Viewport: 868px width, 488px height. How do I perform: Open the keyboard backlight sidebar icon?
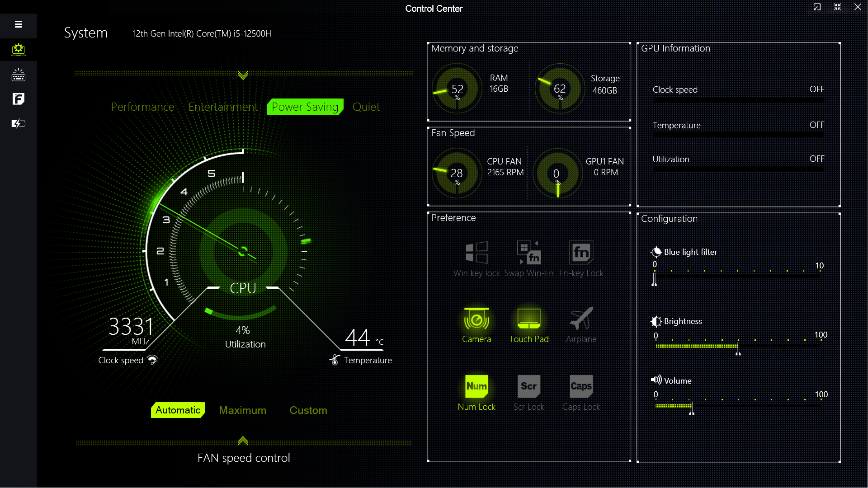coord(19,75)
